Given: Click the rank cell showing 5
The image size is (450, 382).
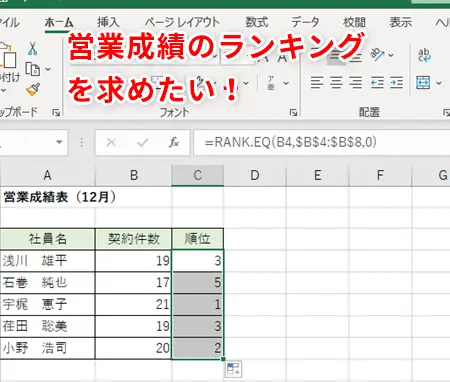Looking at the screenshot, I should (198, 283).
